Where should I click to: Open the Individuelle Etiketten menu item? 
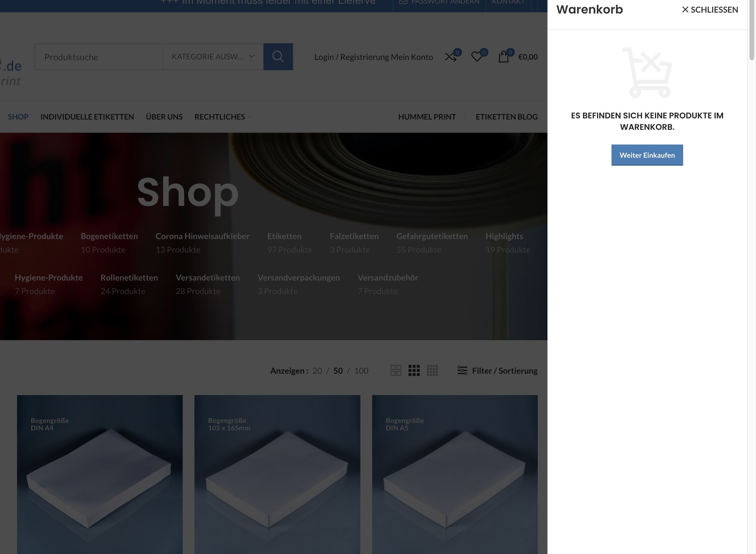pos(87,117)
